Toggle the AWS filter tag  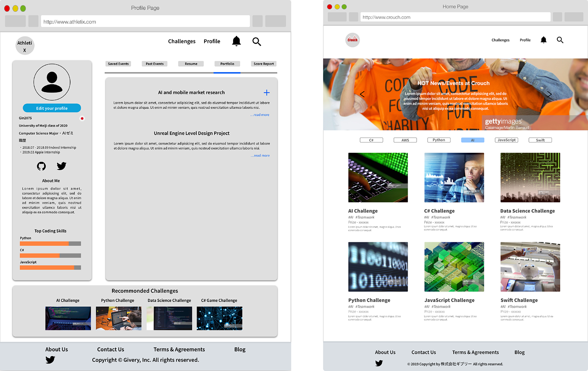click(405, 140)
